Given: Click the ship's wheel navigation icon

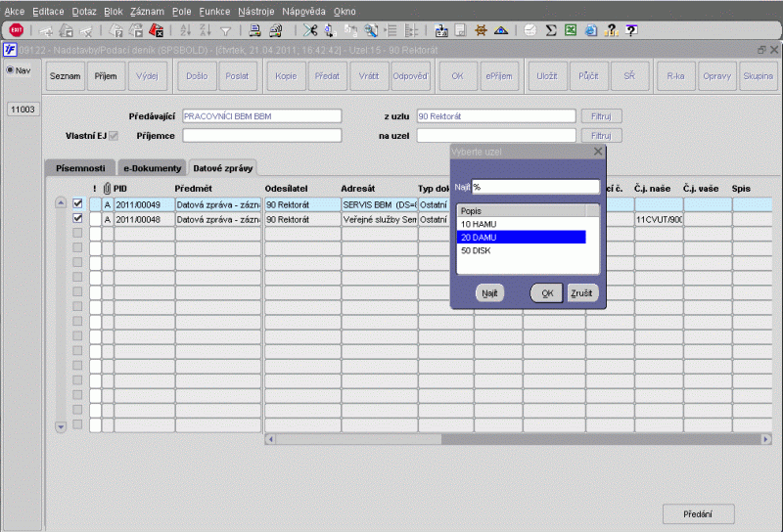Looking at the screenshot, I should pyautogui.click(x=481, y=31).
